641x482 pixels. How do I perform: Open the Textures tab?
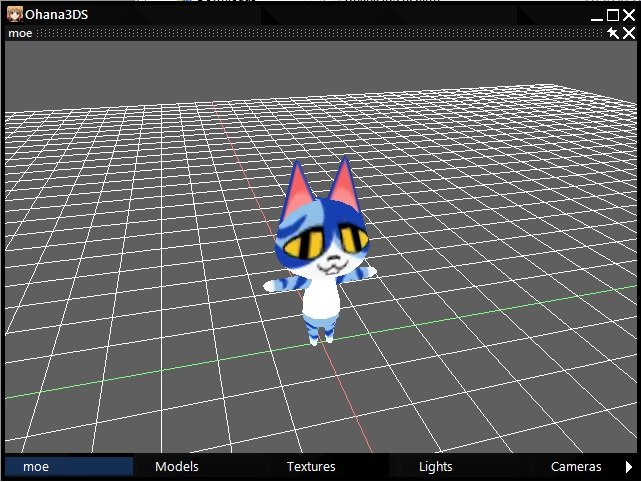click(x=311, y=466)
